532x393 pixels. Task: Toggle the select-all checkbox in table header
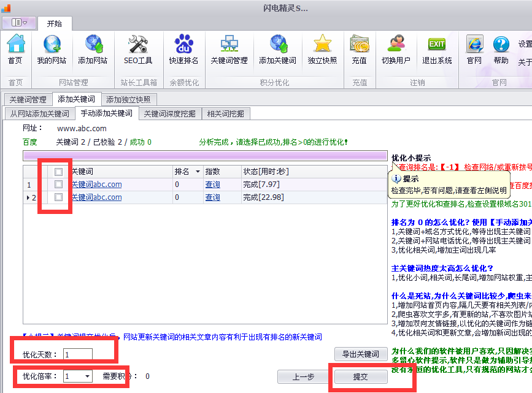tap(58, 172)
